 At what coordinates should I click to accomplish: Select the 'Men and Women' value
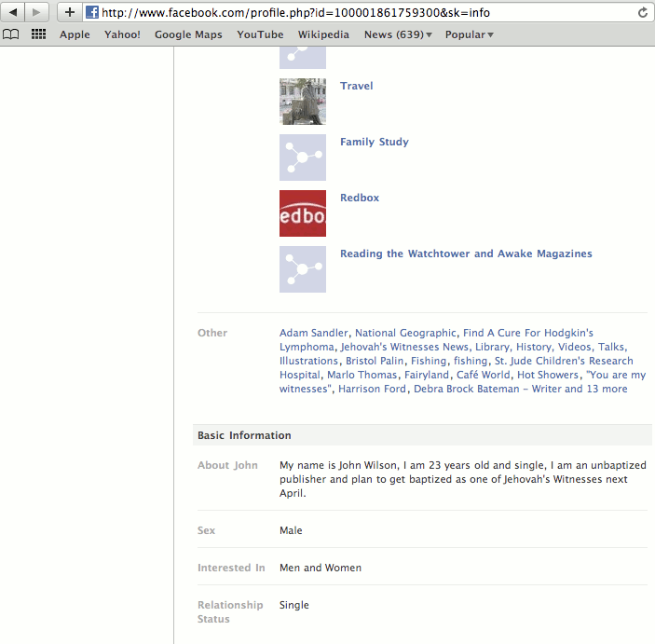(320, 568)
